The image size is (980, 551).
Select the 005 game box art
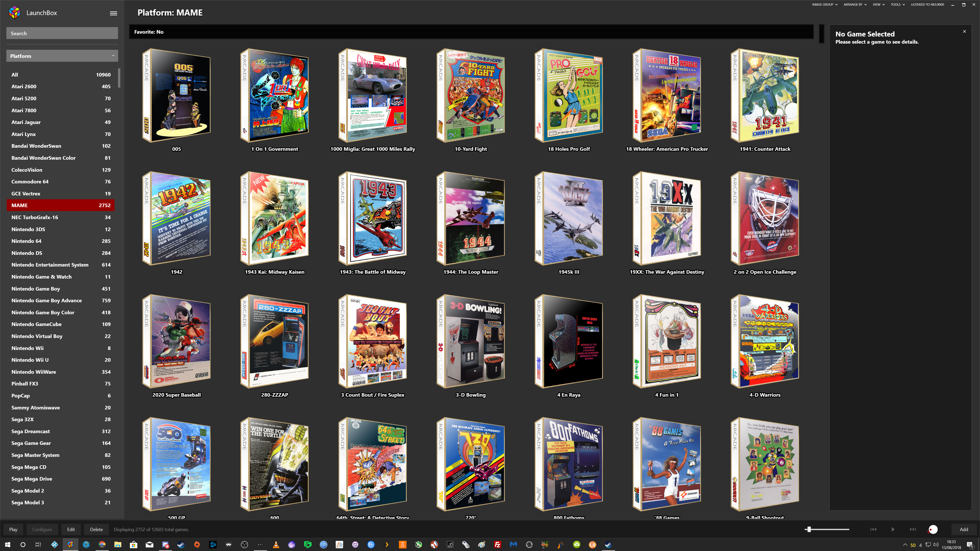point(177,95)
